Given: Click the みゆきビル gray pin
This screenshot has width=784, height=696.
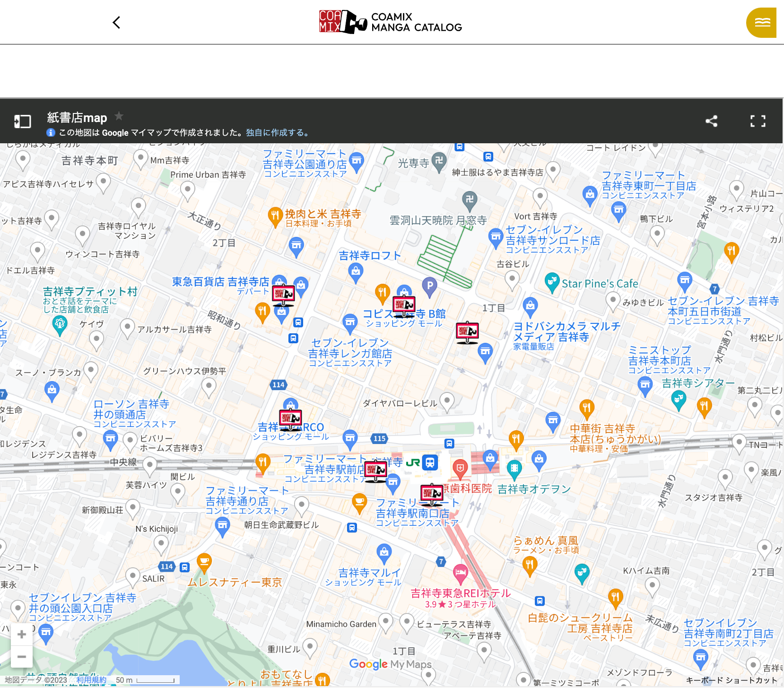Looking at the screenshot, I should click(x=613, y=302).
